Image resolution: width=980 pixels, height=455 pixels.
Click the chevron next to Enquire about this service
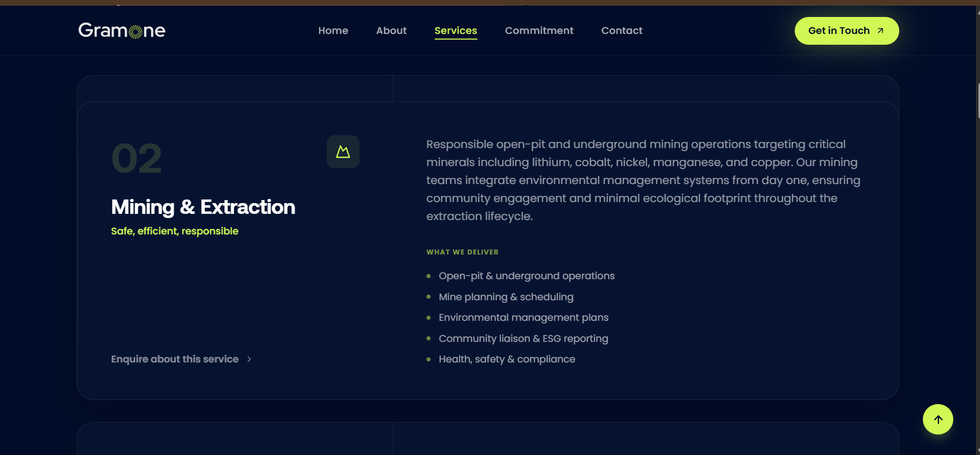(249, 359)
